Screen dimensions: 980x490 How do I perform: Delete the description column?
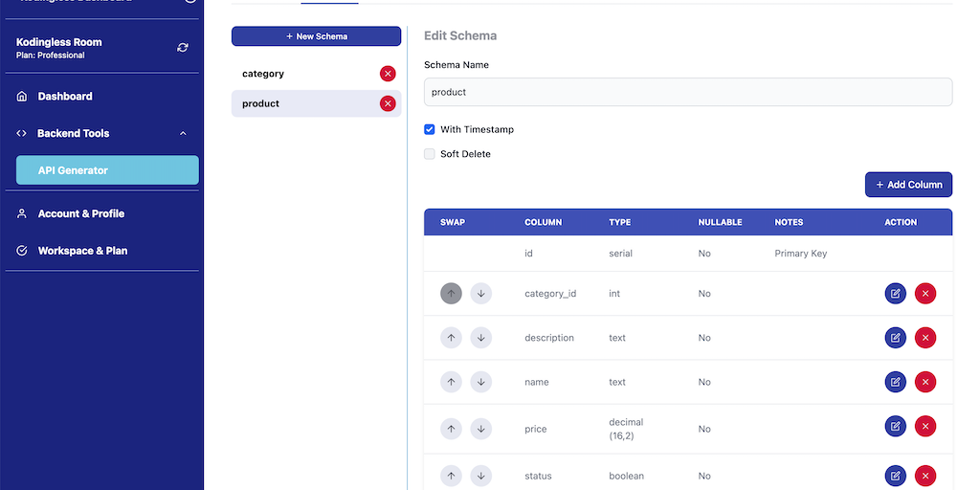(x=924, y=338)
